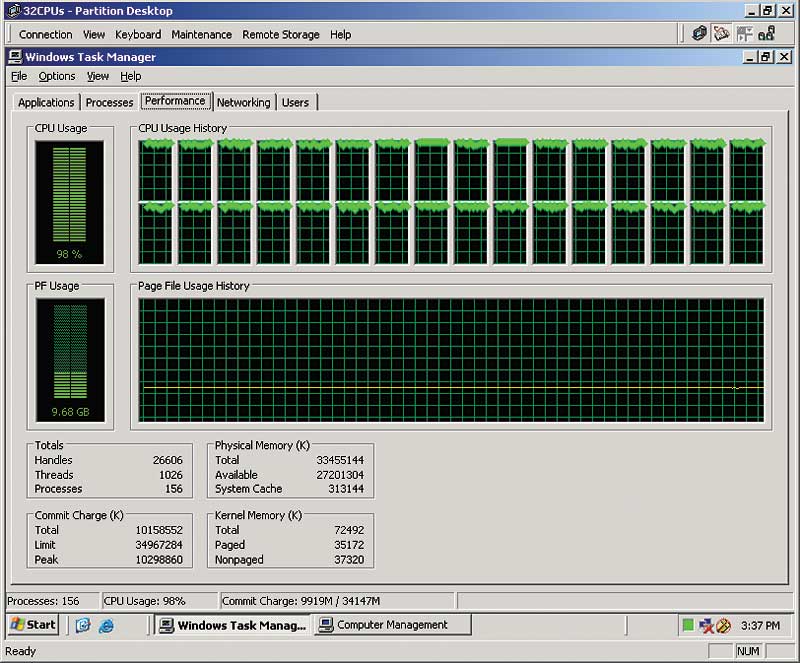The image size is (800, 663).
Task: Click the Show Desktop quick launch icon
Action: click(83, 625)
